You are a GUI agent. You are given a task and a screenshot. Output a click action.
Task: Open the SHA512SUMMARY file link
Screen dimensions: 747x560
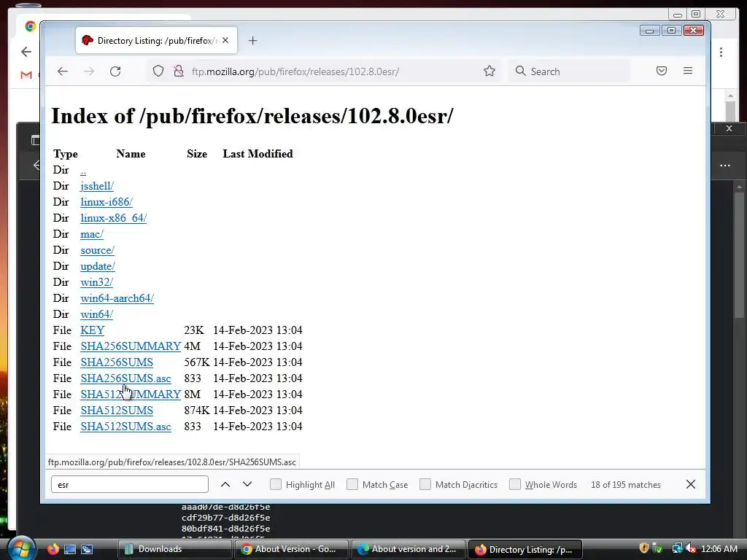click(131, 394)
